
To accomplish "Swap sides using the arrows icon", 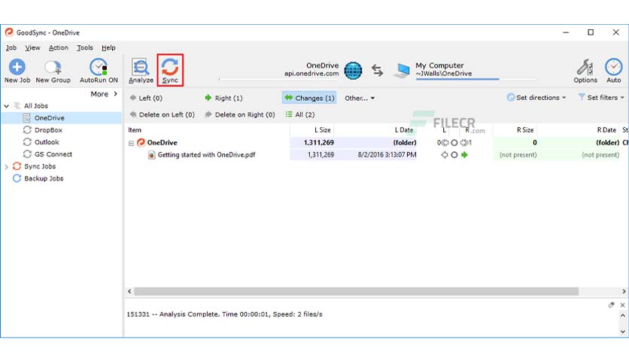I will click(377, 71).
